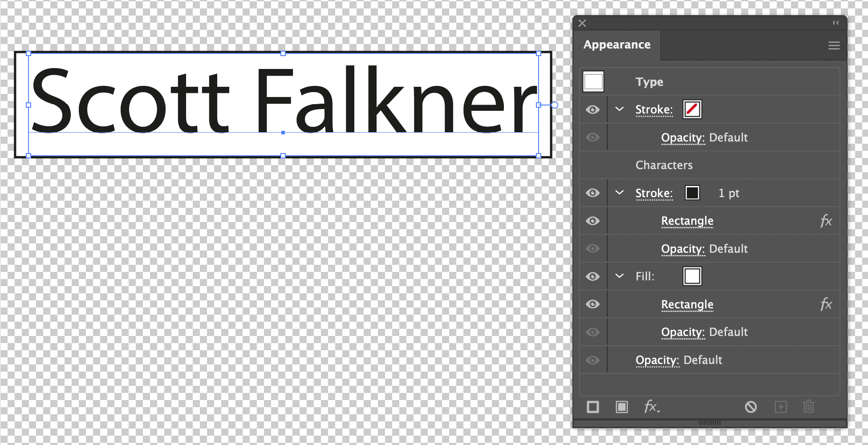
Task: Click the fx icon beside the Fill's Rectangle effect
Action: (x=826, y=304)
